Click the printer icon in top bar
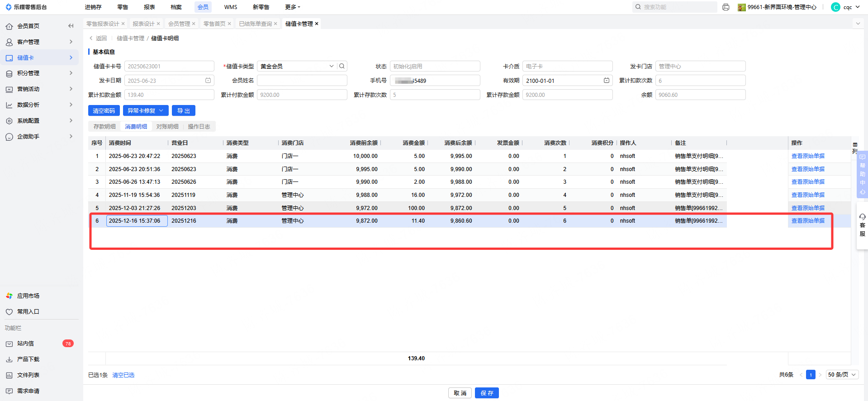This screenshot has height=401, width=868. tap(726, 7)
